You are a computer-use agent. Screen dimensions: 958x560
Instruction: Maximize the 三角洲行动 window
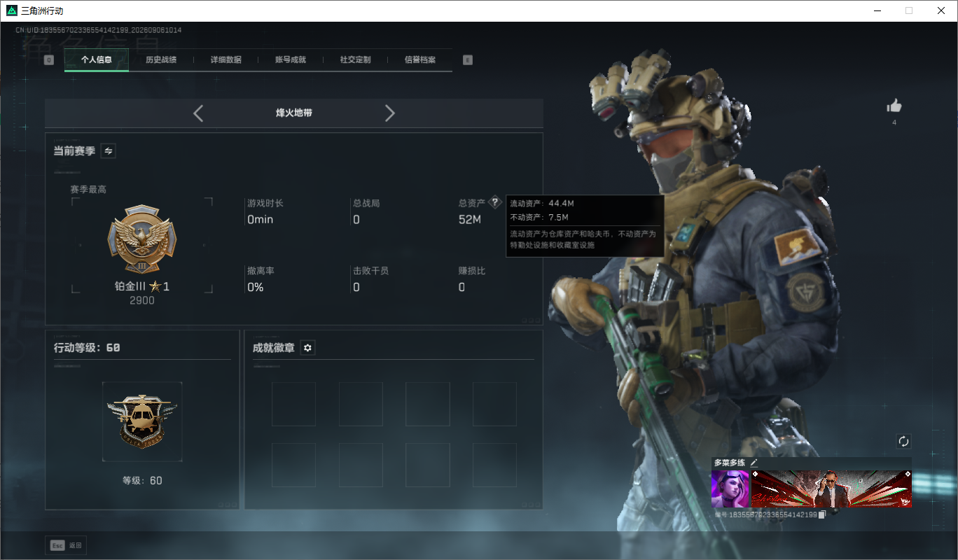(909, 10)
